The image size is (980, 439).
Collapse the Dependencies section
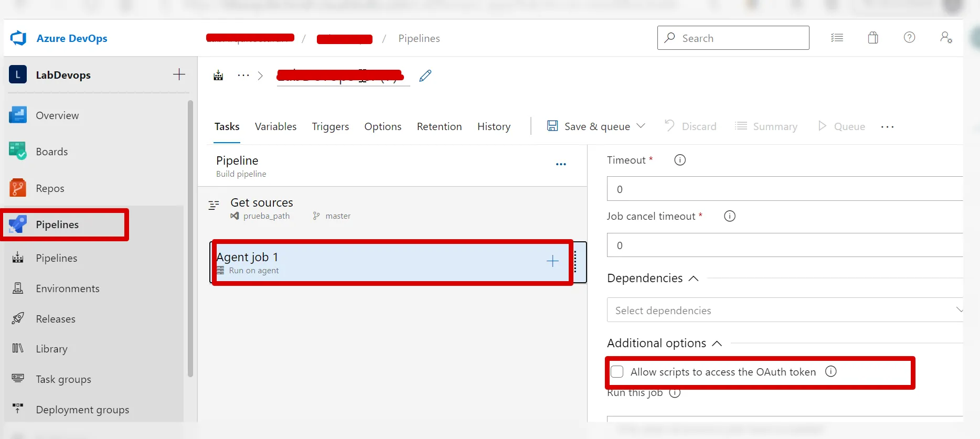(694, 278)
